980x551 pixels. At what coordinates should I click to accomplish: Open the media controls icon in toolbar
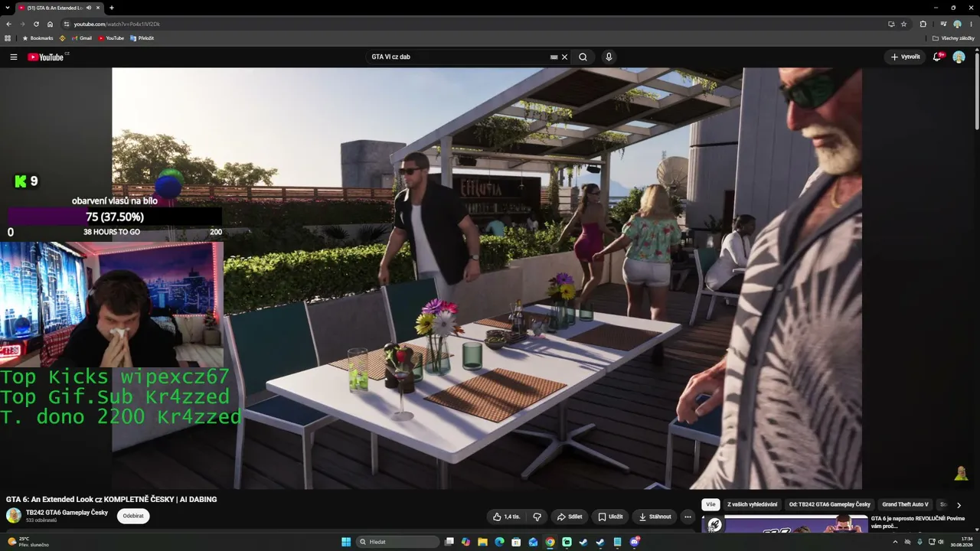(943, 24)
